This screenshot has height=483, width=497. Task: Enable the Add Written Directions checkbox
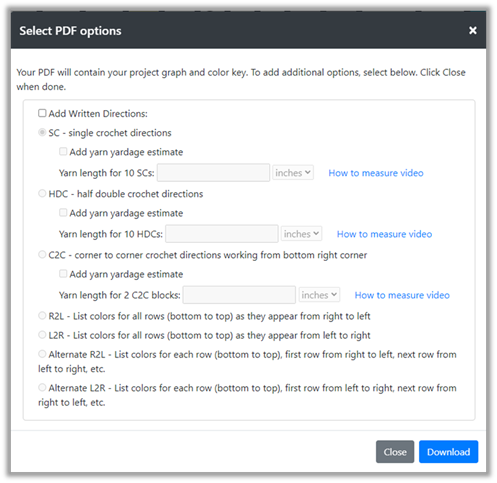[42, 113]
